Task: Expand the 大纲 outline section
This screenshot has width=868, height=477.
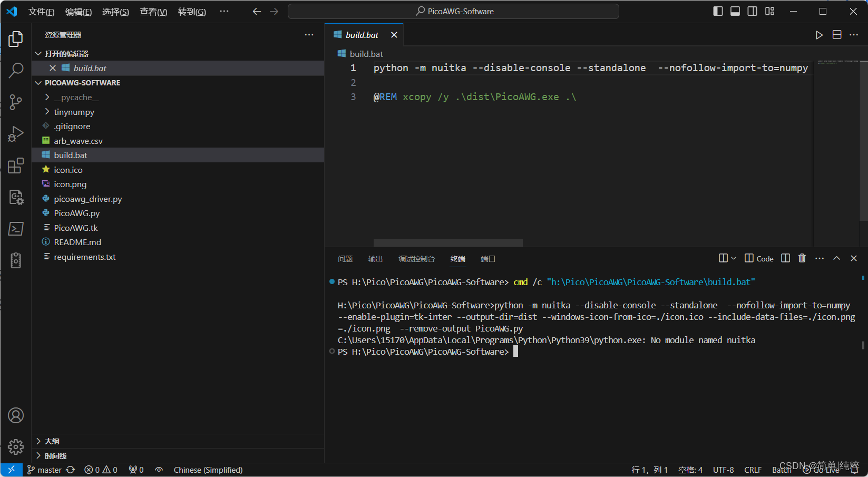Action: point(178,441)
